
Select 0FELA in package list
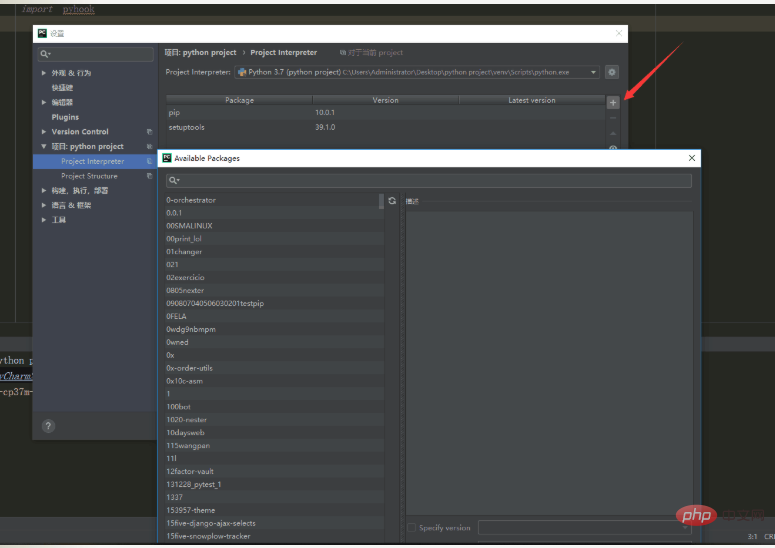point(274,316)
